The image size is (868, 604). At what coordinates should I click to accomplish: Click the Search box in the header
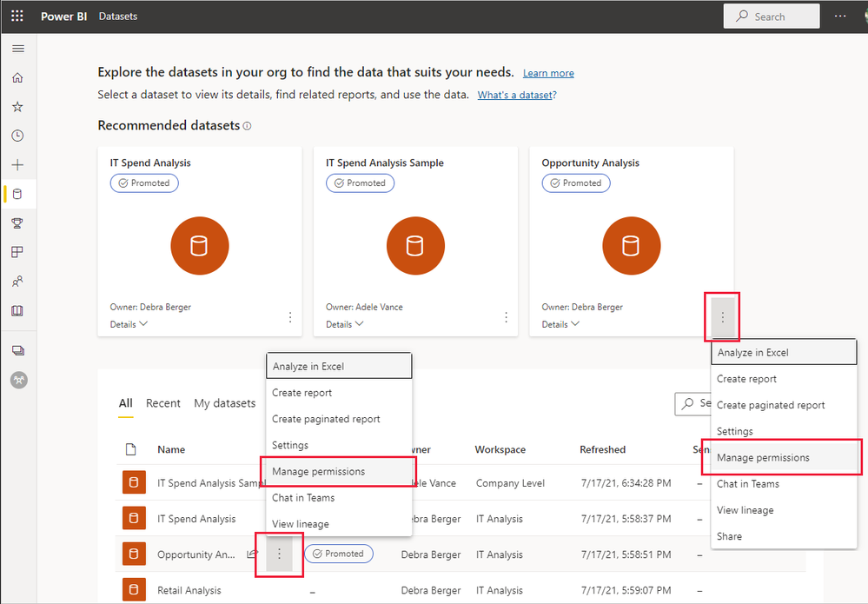pos(772,16)
